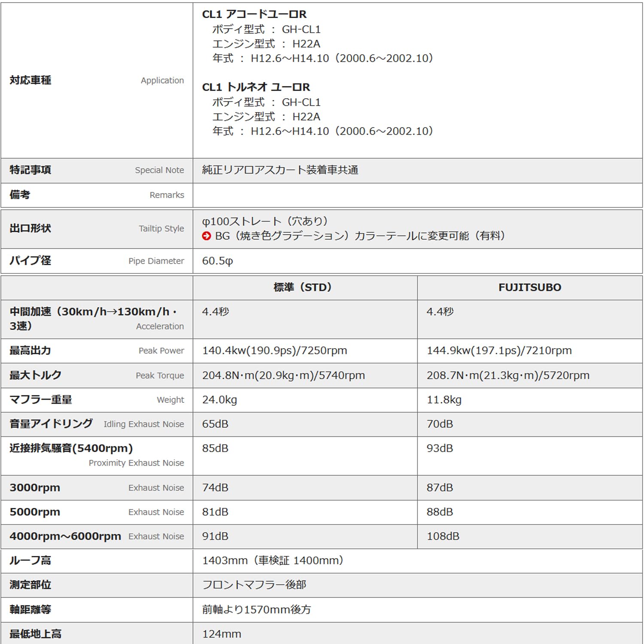Click the "FUJITSUBO" column header
The width and height of the screenshot is (644, 644).
click(x=530, y=287)
